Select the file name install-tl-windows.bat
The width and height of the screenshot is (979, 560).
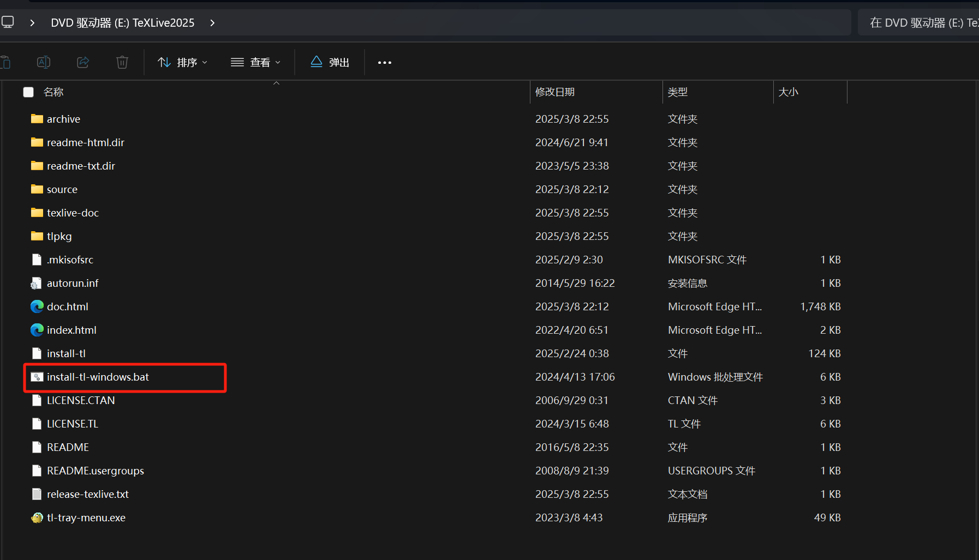click(98, 377)
